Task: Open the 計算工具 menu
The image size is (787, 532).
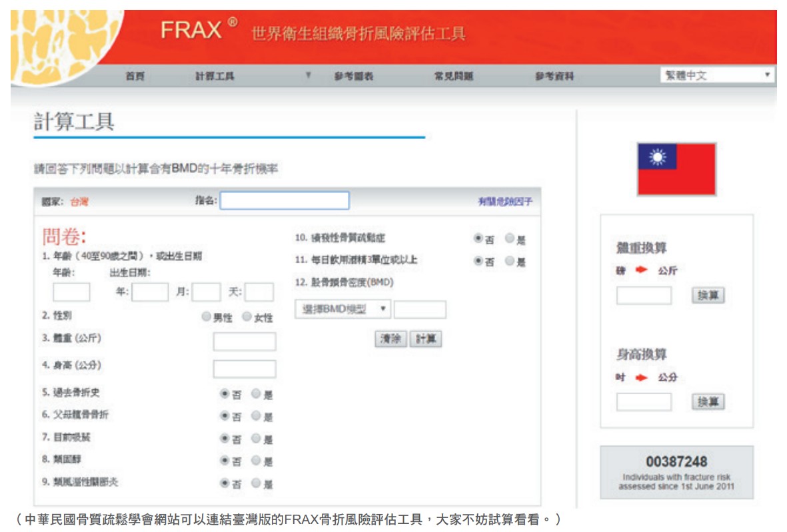Action: [x=215, y=76]
